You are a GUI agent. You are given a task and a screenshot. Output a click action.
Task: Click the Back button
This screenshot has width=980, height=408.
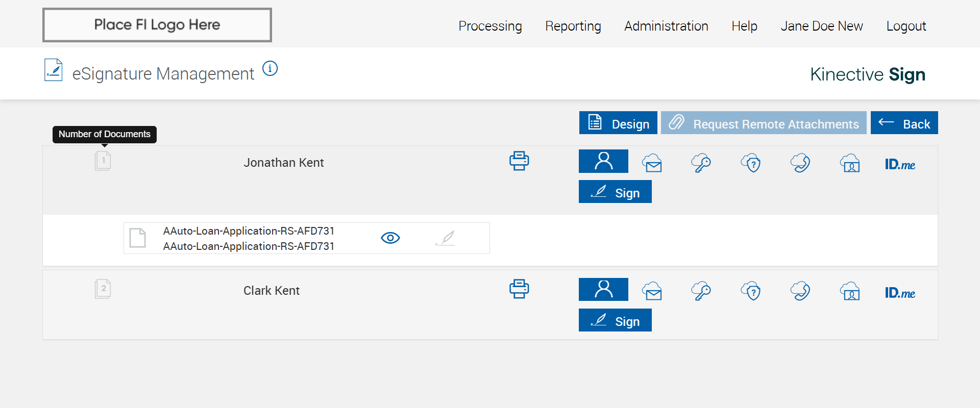[904, 123]
